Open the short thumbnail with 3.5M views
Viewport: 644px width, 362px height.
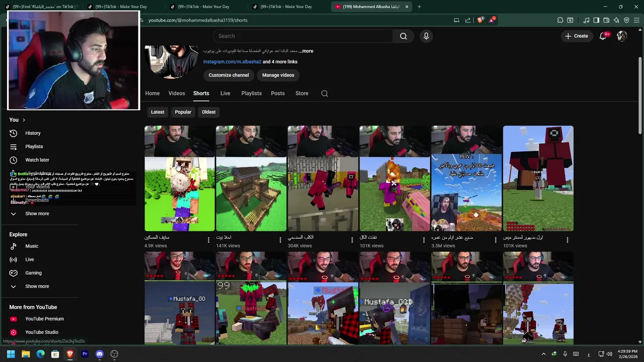(466, 178)
